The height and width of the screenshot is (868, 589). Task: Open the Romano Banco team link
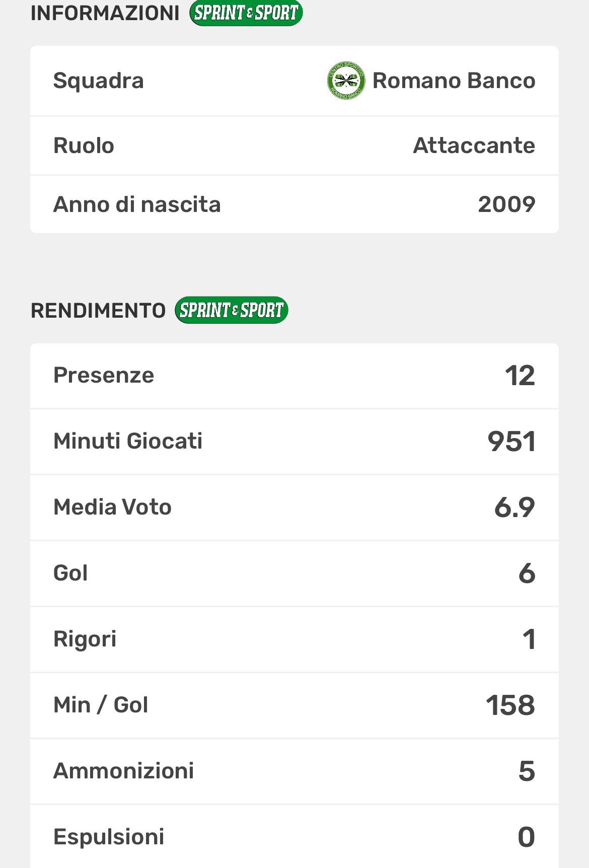tap(454, 81)
